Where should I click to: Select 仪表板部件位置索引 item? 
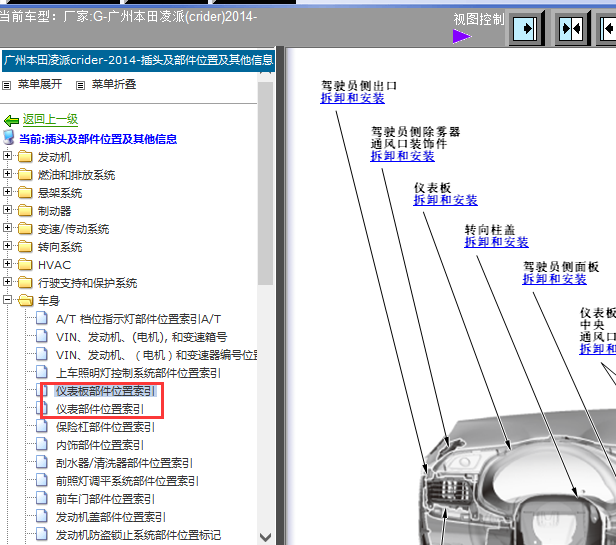[x=105, y=391]
